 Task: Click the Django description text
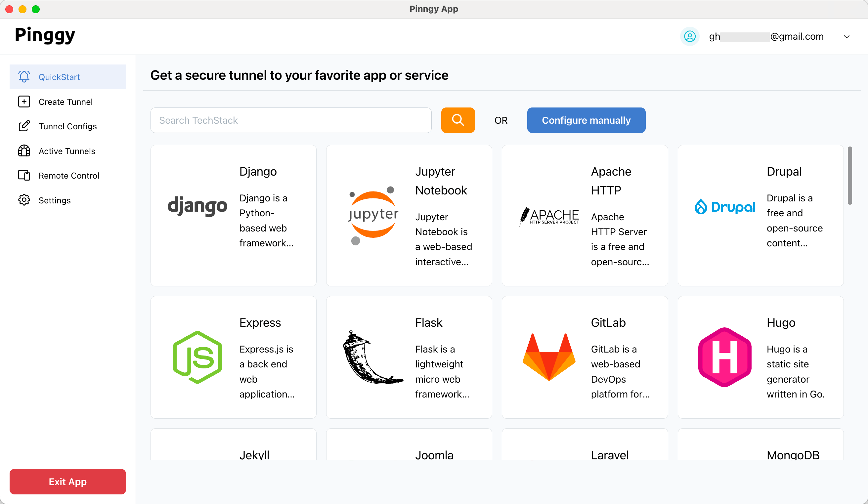(x=266, y=220)
